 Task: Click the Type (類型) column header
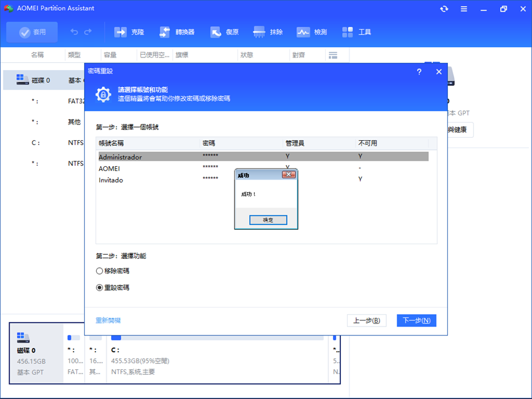(74, 55)
